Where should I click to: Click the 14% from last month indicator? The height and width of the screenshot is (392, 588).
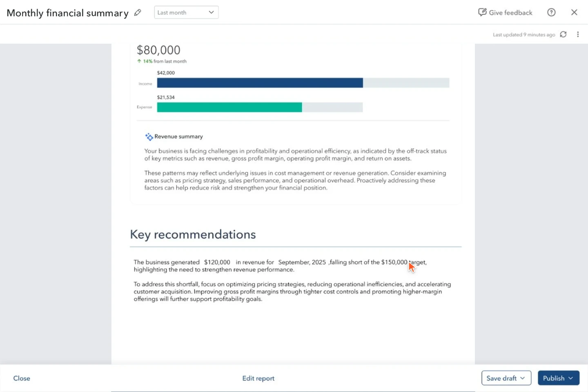point(162,61)
